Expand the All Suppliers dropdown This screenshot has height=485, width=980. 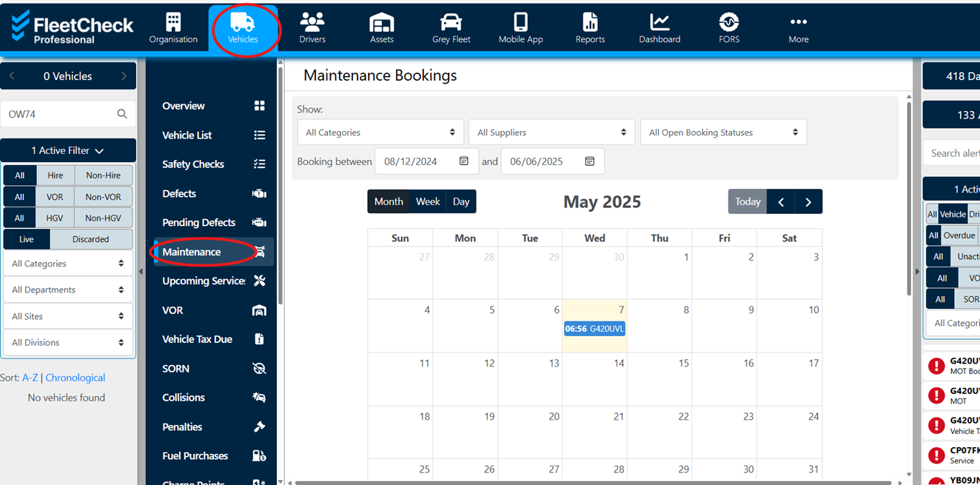[x=551, y=133]
